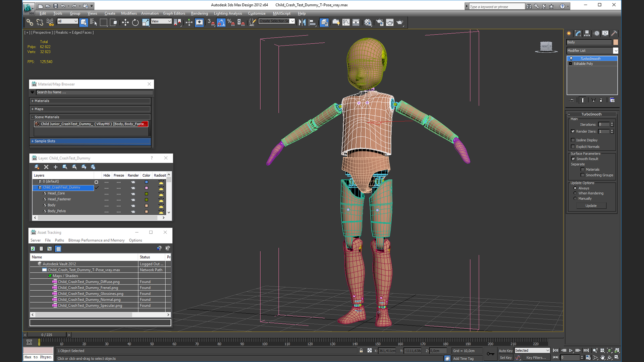Expand the Materials rollout in browser
The image size is (644, 362).
(42, 101)
